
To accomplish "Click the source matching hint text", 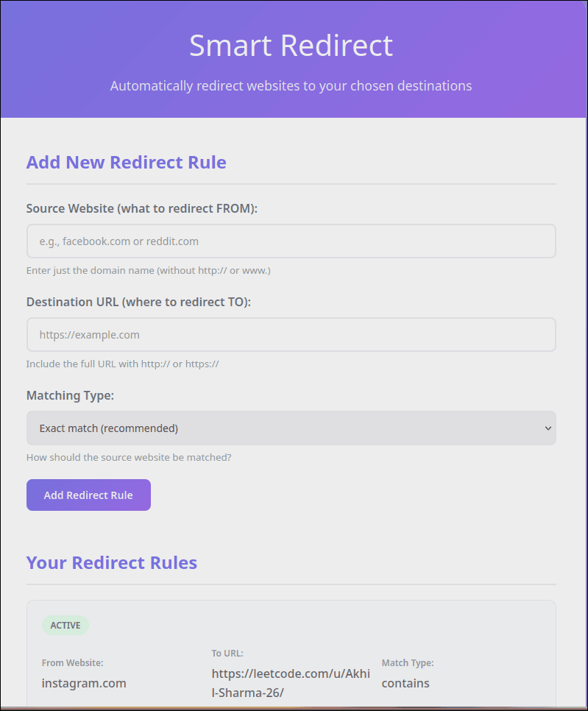I will tap(128, 457).
